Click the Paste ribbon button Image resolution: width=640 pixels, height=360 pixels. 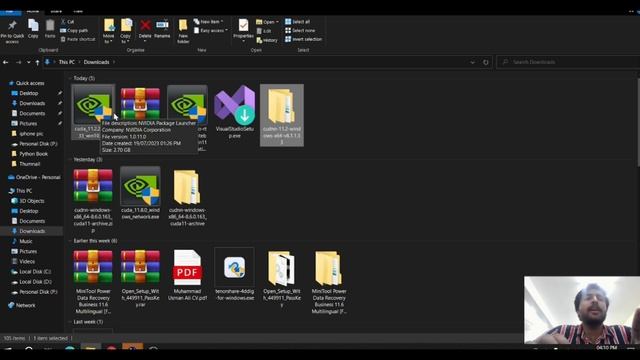(50, 29)
